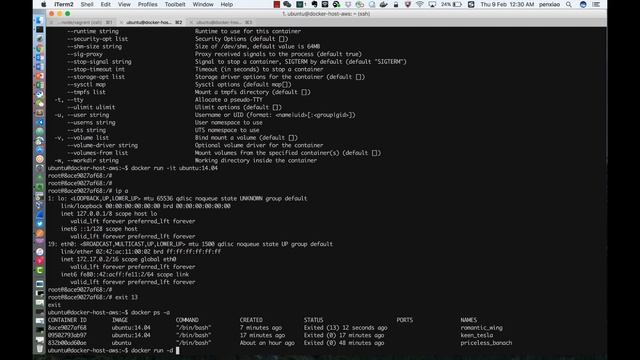Click the CONTAINER ID column header
640x360 pixels.
(67, 320)
